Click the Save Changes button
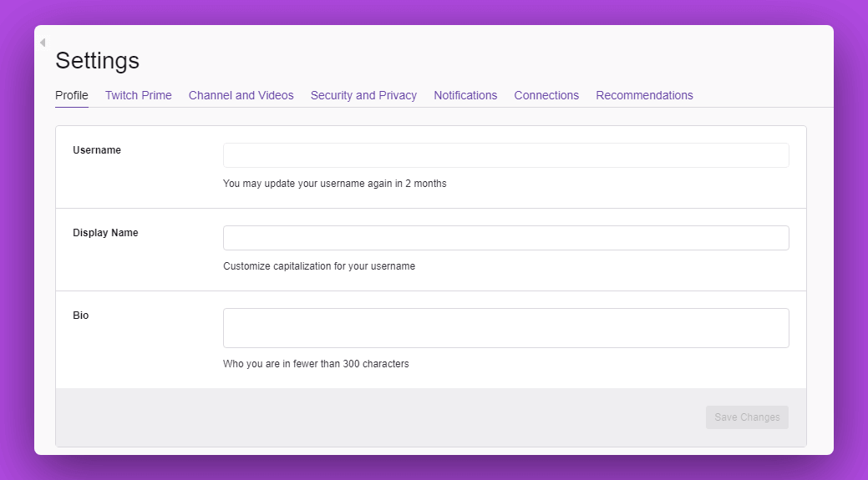Viewport: 868px width, 480px height. [747, 417]
